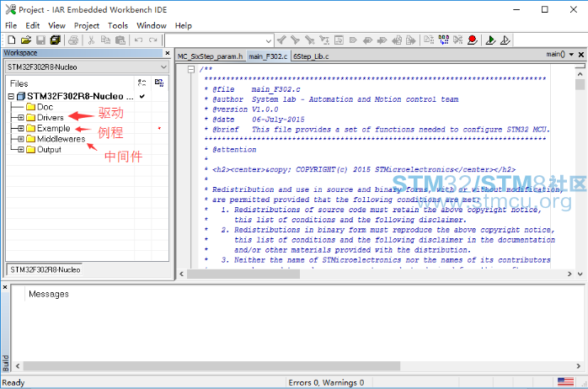588x389 pixels.
Task: Toggle breakpoint with red dot icon
Action: pos(473,40)
